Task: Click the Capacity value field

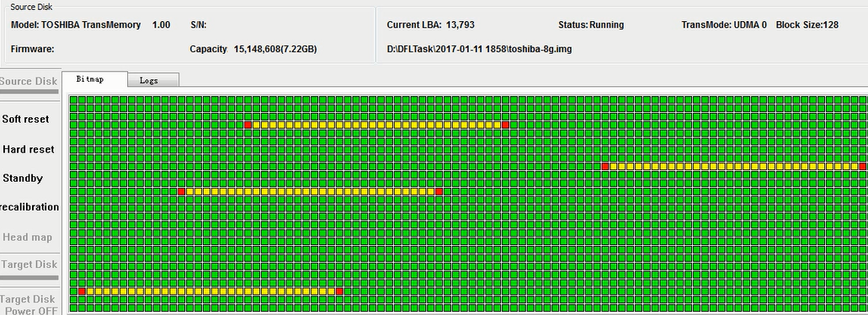Action: [x=275, y=49]
